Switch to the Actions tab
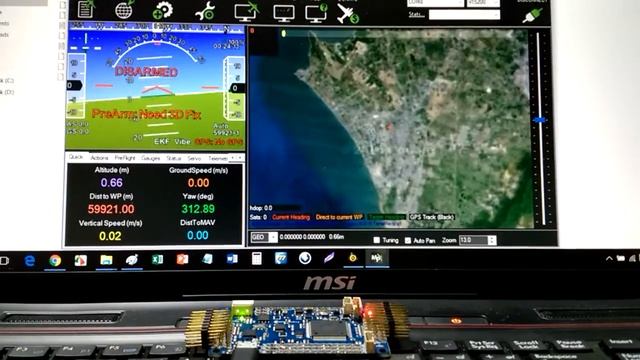The width and height of the screenshot is (640, 360). click(x=99, y=158)
